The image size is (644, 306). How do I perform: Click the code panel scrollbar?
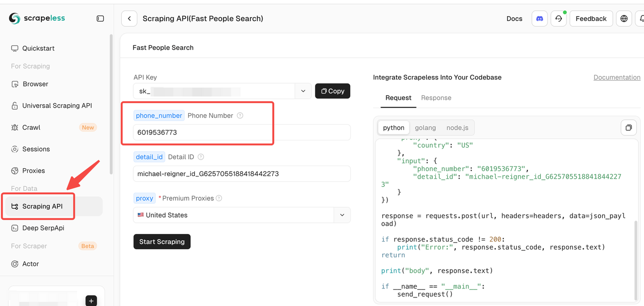(x=635, y=261)
